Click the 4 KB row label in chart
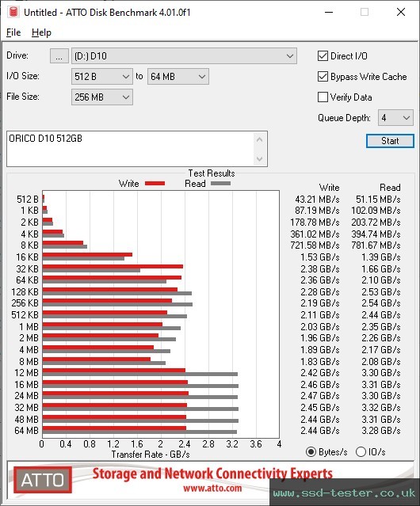 click(x=29, y=234)
